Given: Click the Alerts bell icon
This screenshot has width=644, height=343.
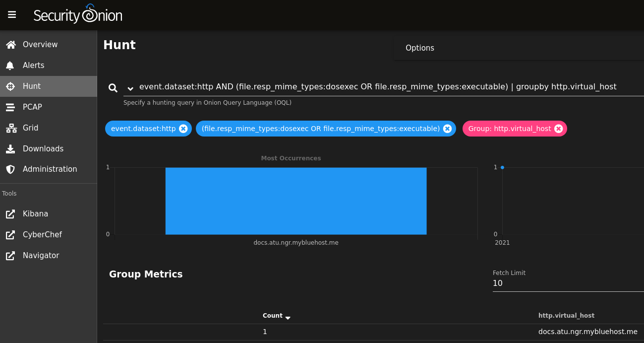Looking at the screenshot, I should pos(10,66).
